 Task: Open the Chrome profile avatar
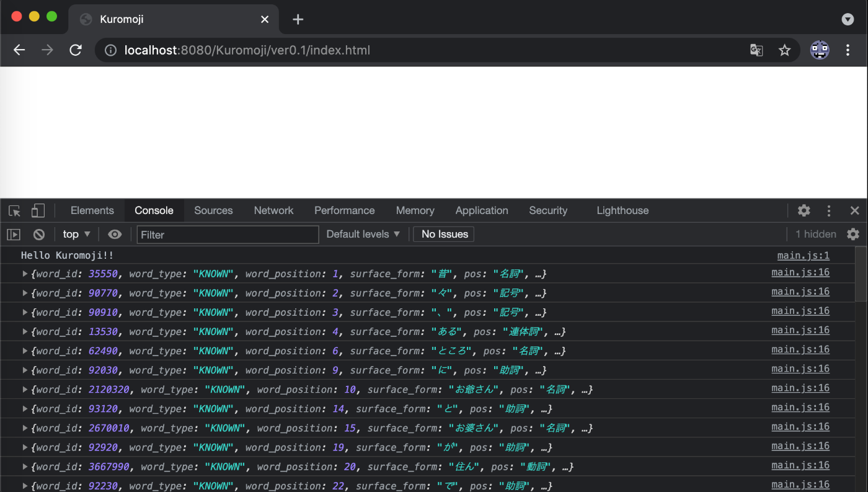(x=820, y=50)
